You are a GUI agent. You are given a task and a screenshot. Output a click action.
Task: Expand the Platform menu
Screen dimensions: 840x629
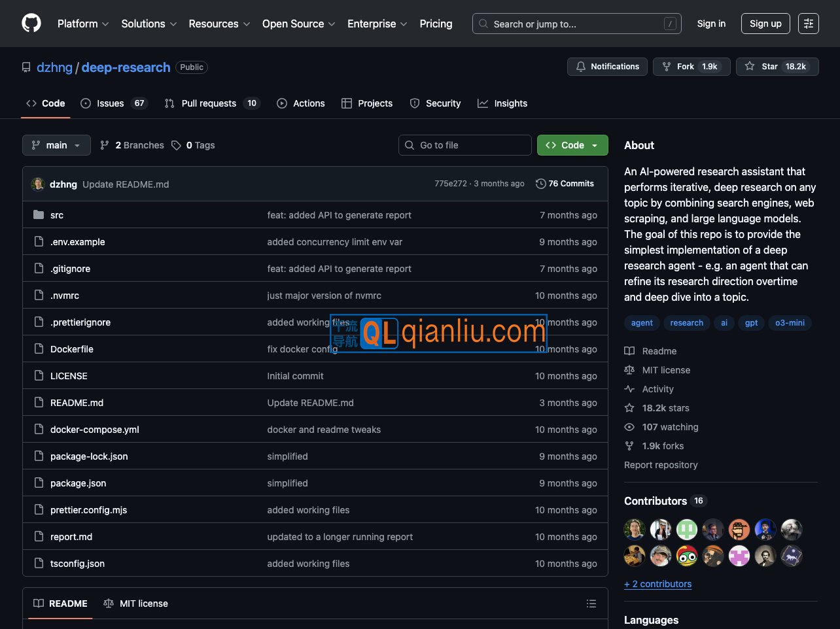pyautogui.click(x=83, y=24)
